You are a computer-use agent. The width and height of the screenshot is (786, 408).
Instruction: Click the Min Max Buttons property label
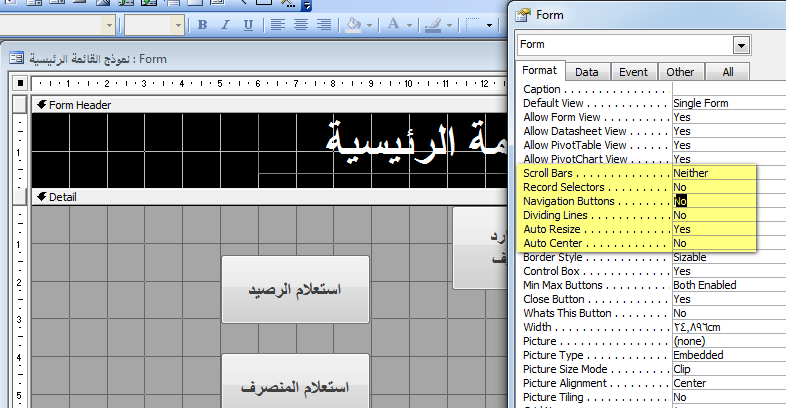pyautogui.click(x=563, y=285)
